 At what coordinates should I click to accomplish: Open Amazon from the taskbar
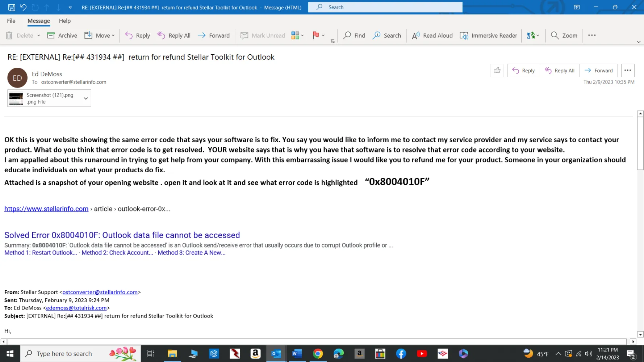point(255,354)
